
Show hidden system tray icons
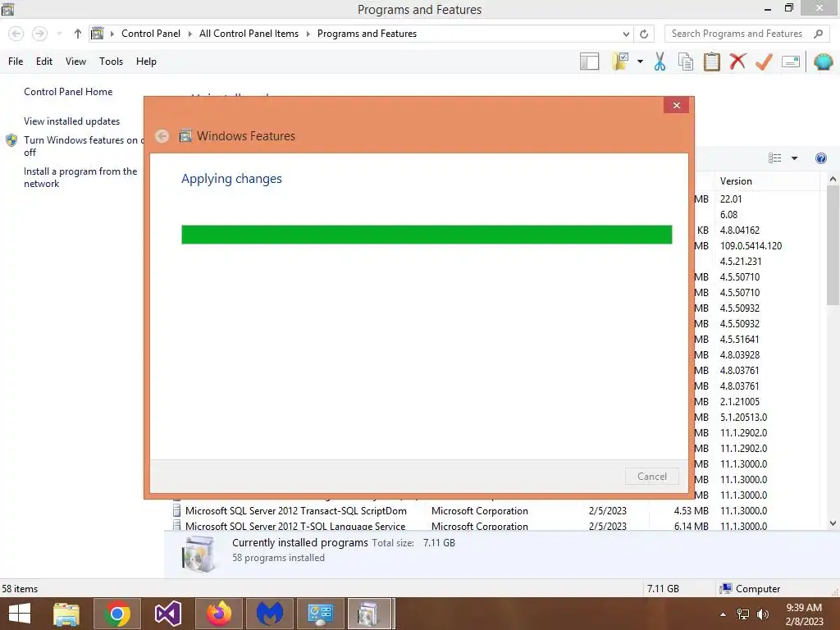coord(724,614)
